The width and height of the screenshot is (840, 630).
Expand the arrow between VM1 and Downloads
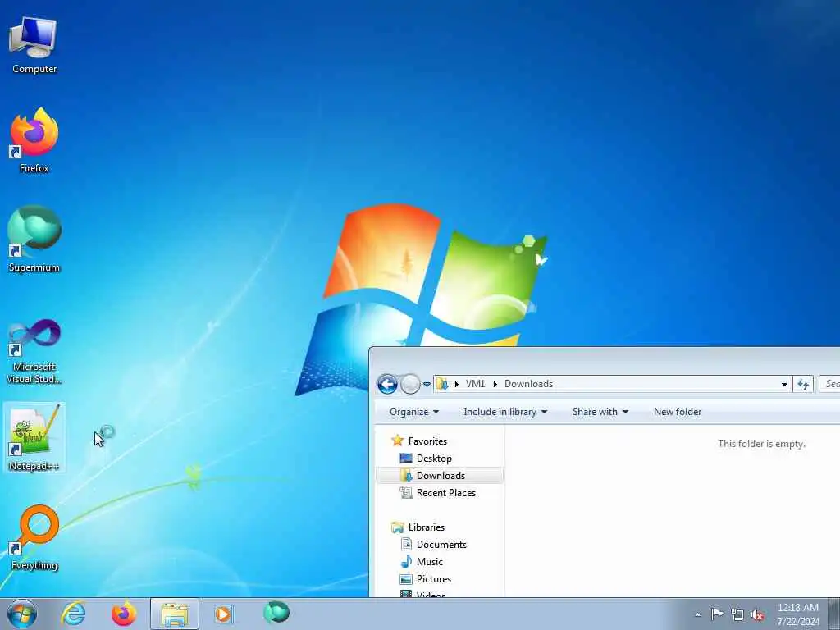tap(495, 384)
